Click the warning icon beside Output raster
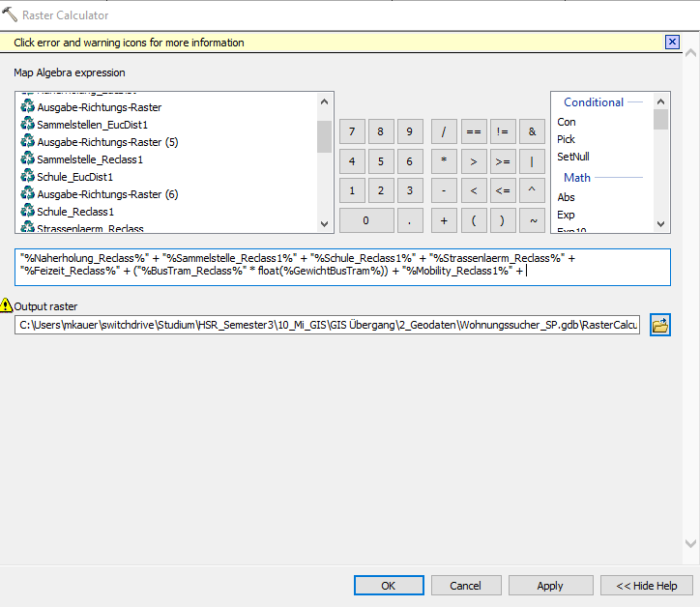The height and width of the screenshot is (607, 700). coord(7,305)
